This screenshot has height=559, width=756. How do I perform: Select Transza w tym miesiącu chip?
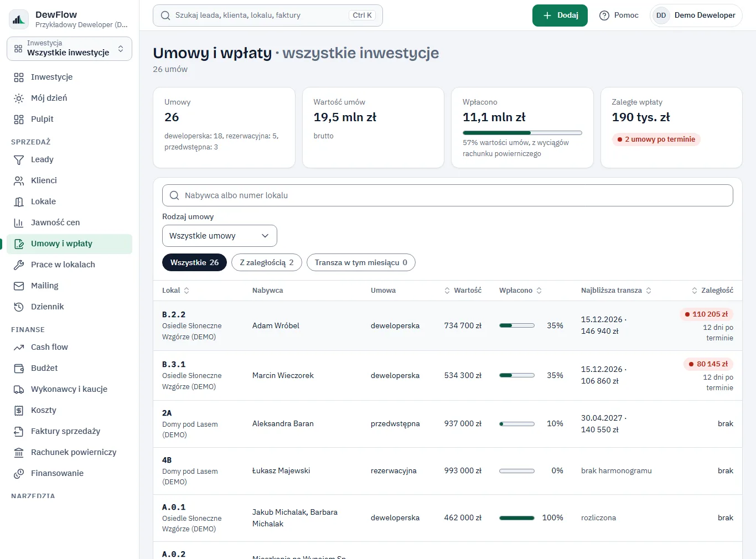click(361, 262)
